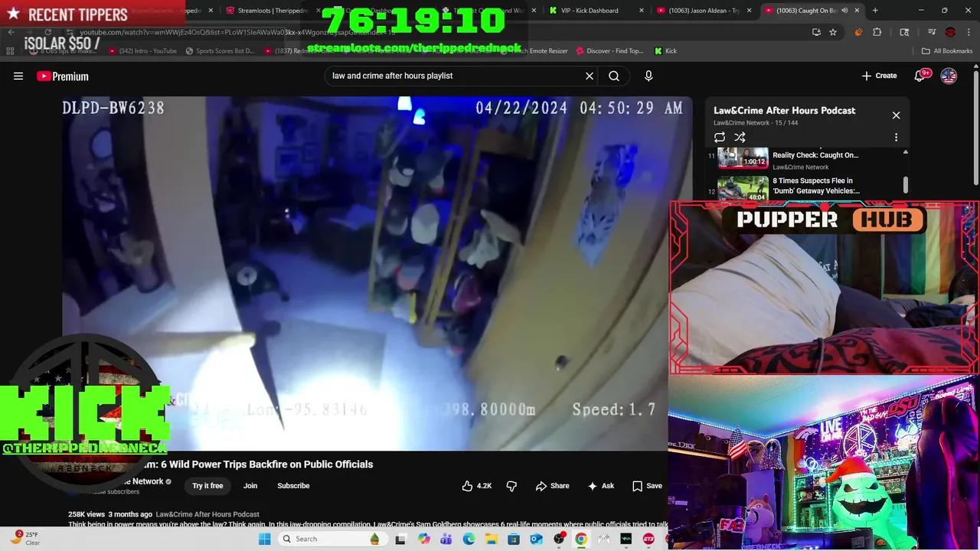
Task: Open Chrome from taskbar
Action: tap(581, 539)
